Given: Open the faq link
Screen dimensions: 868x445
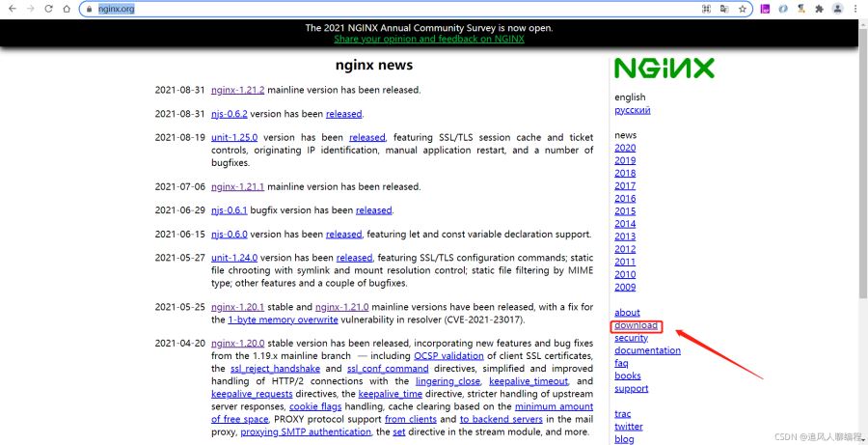Looking at the screenshot, I should click(x=621, y=364).
